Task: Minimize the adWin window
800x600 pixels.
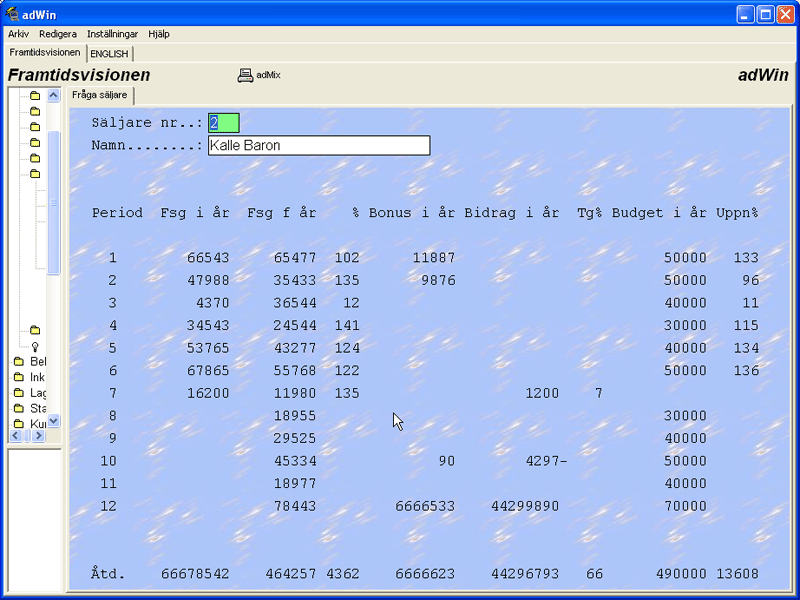Action: pyautogui.click(x=745, y=14)
